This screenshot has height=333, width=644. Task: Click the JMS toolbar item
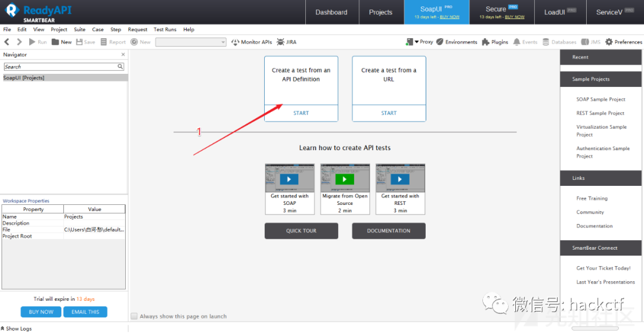590,42
